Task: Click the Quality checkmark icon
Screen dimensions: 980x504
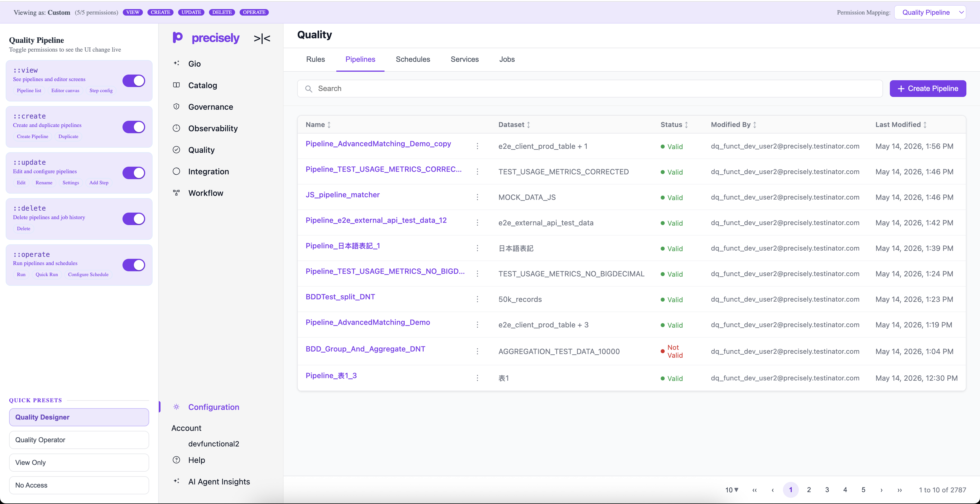Action: [177, 149]
